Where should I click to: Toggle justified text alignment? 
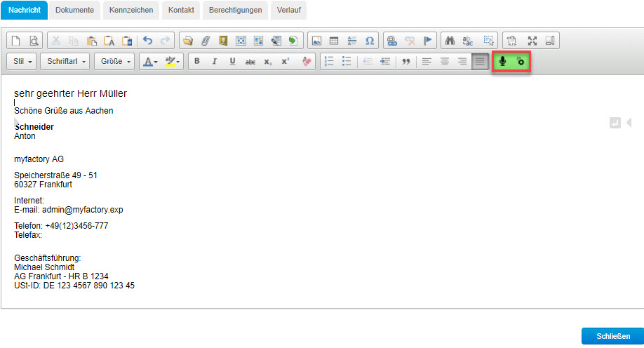click(480, 62)
